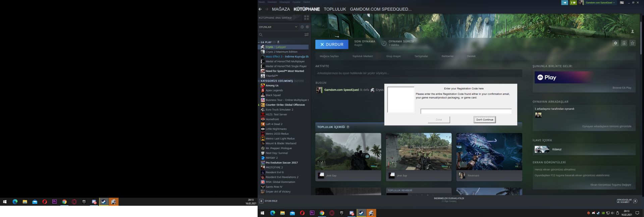Screen dimensions: 644x217
Task: Open Crysis game settings gear
Action: [x=615, y=43]
